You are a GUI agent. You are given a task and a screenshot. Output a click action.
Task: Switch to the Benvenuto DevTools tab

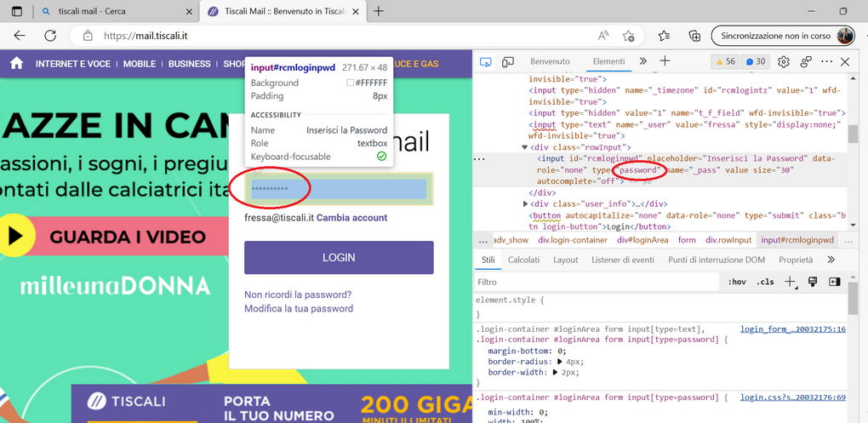[550, 61]
